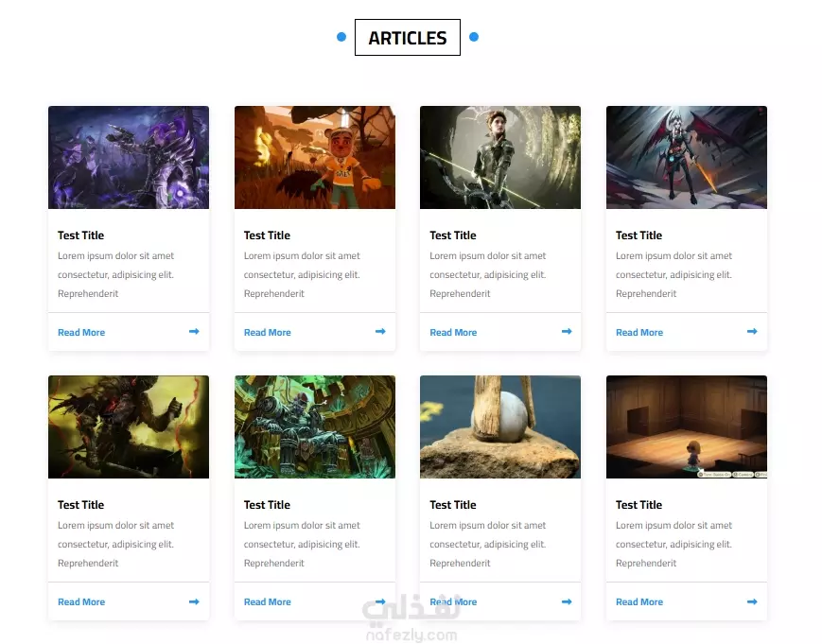Click Lorem ipsum description on stone ball card
Viewport: 822px width, 644px height.
tap(488, 544)
